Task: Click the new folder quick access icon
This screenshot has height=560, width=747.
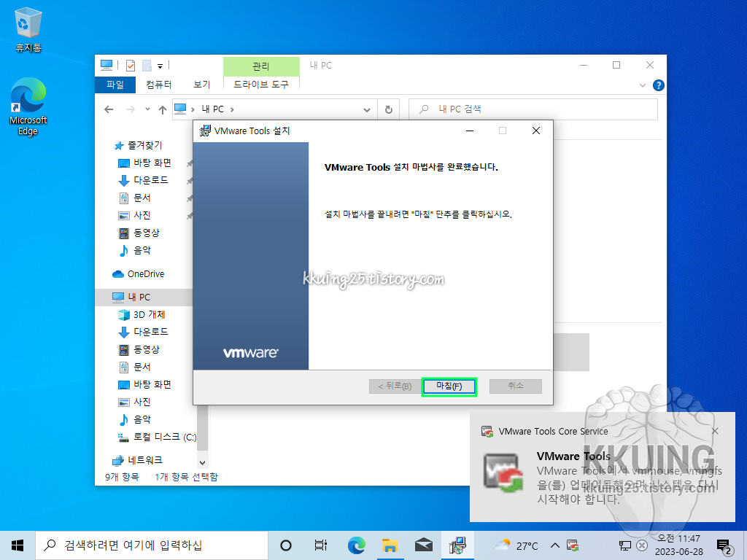Action: [147, 65]
